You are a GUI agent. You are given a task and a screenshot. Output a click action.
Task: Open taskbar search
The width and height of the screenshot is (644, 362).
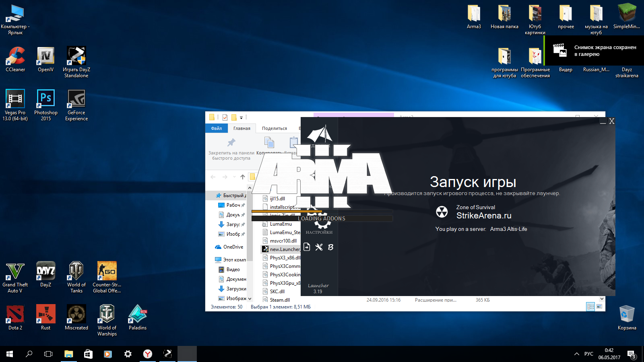tap(29, 354)
